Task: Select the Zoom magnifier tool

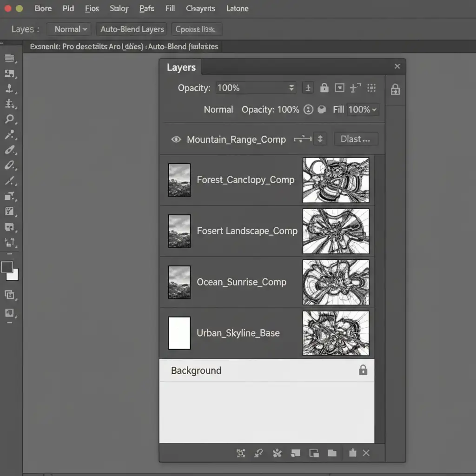Action: [9, 119]
